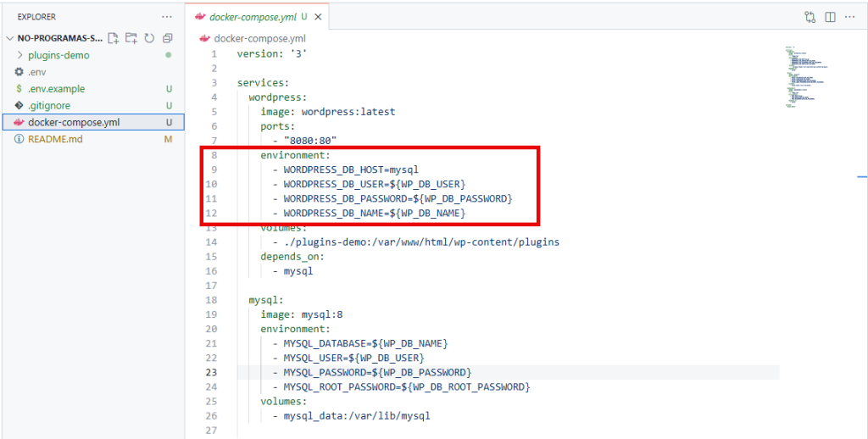The image size is (868, 439).
Task: Open the .gitignore file
Action: (48, 106)
